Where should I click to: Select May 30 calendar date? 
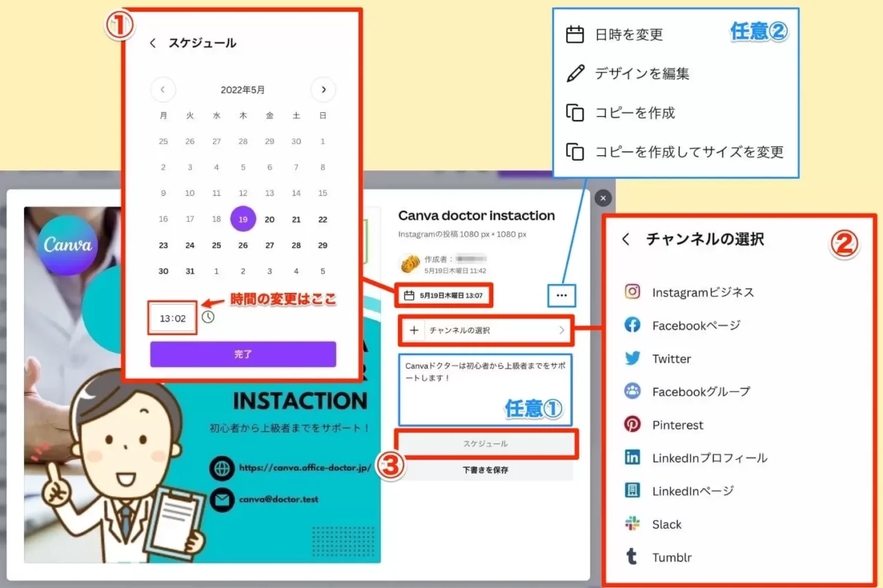[163, 272]
